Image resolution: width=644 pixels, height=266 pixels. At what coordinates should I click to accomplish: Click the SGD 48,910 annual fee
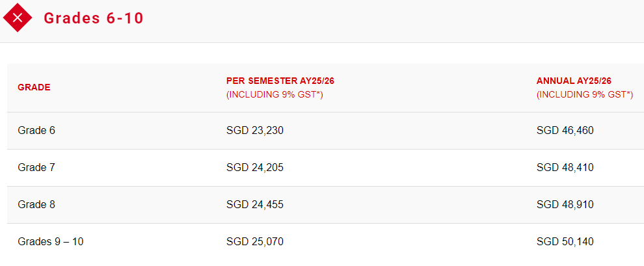[x=565, y=205]
